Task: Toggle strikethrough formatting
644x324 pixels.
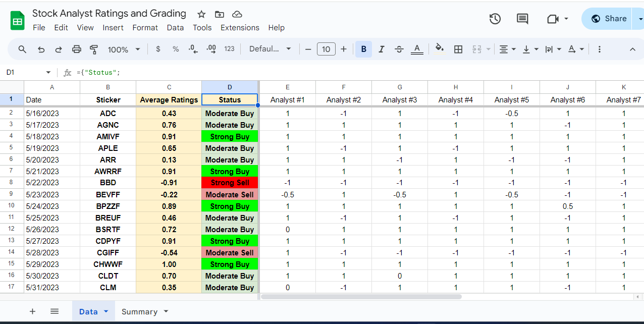Action: click(399, 49)
